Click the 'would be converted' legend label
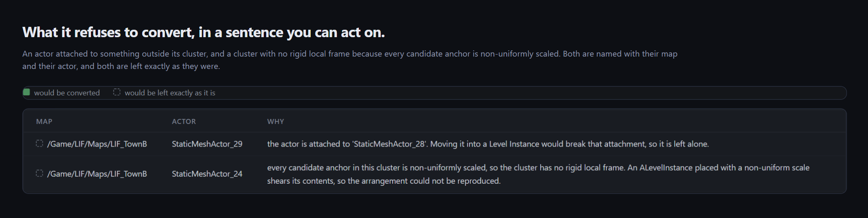 67,93
